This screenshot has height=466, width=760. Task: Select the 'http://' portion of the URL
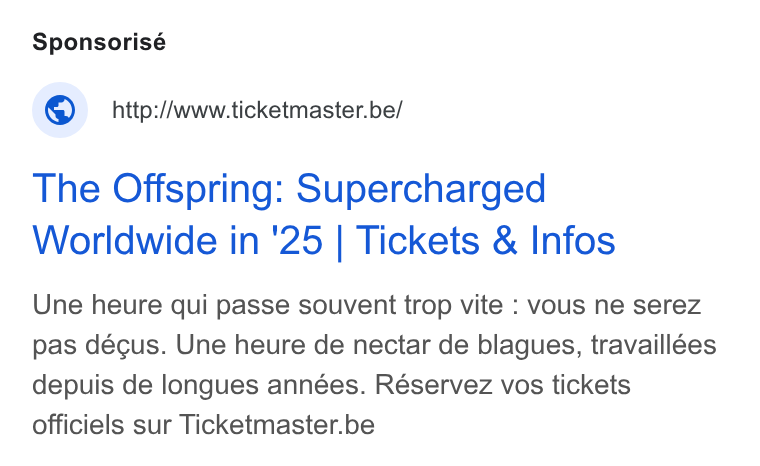(x=142, y=110)
